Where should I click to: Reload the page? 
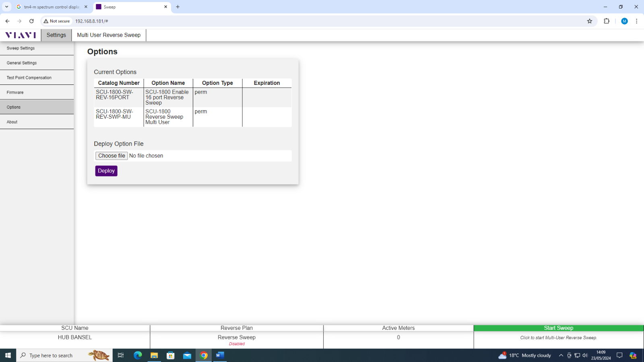pos(31,21)
